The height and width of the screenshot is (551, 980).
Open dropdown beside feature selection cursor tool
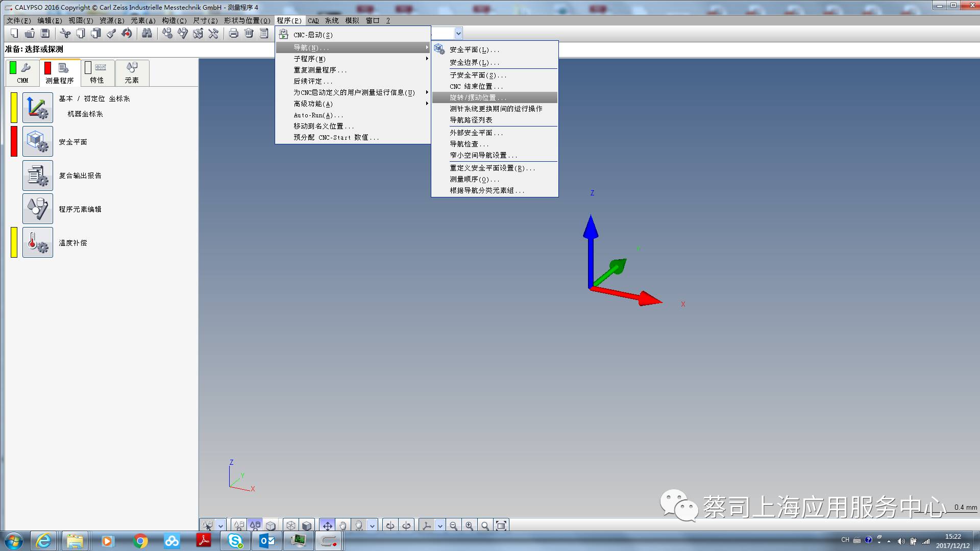pyautogui.click(x=220, y=525)
